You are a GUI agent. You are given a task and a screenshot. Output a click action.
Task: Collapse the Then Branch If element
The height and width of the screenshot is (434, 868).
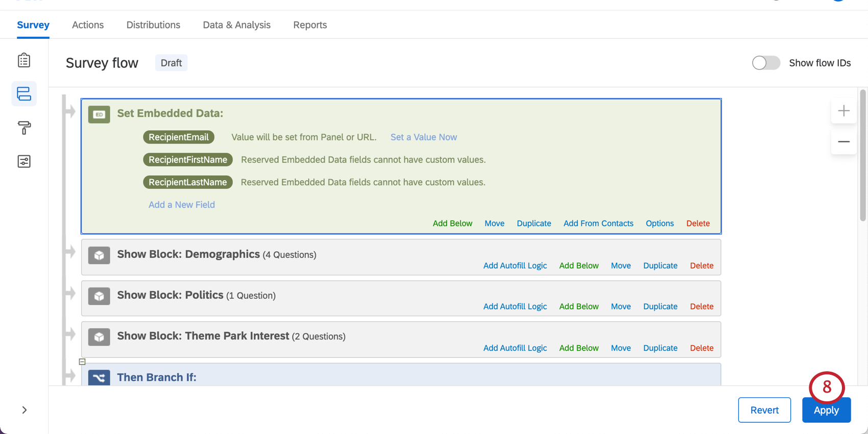(x=82, y=361)
